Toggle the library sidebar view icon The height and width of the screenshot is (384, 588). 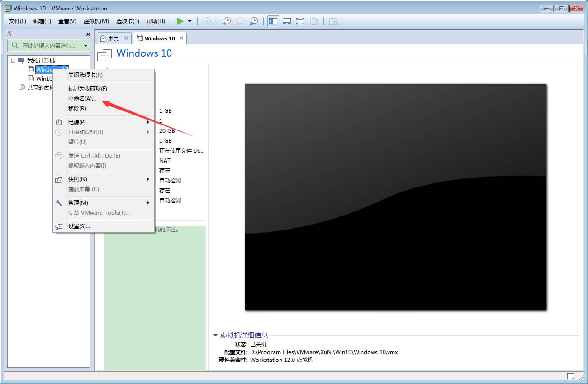pyautogui.click(x=273, y=21)
